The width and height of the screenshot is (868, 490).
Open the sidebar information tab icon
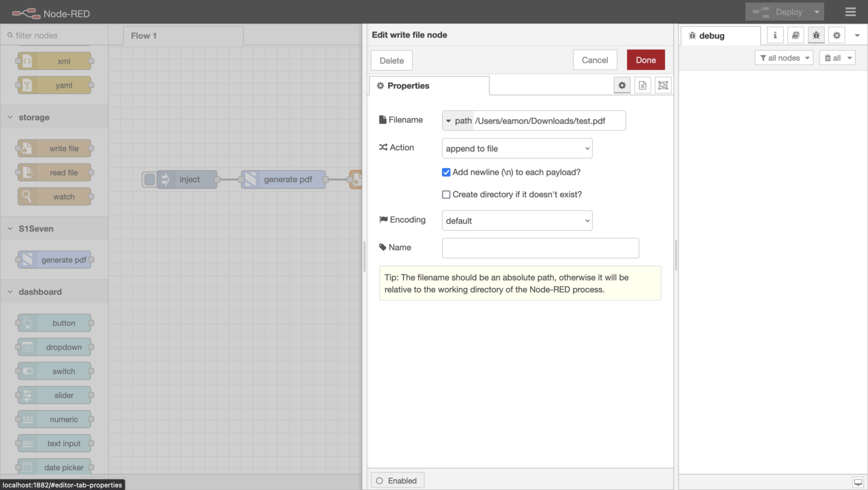[x=775, y=35]
